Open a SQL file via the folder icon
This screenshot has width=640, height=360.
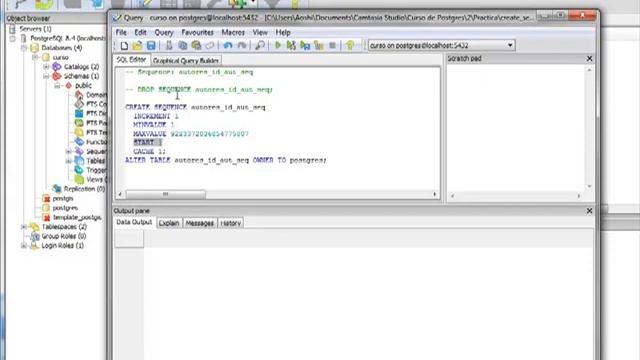[x=137, y=46]
